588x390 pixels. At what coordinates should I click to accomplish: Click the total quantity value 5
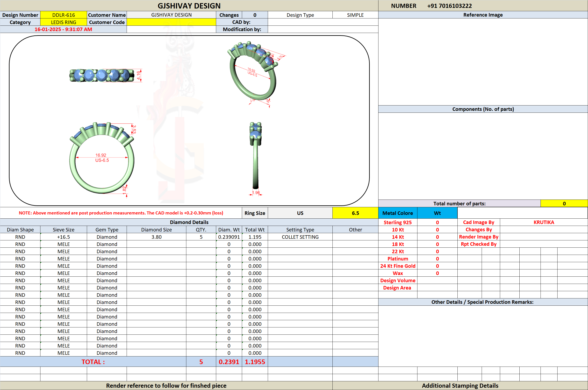coord(201,362)
